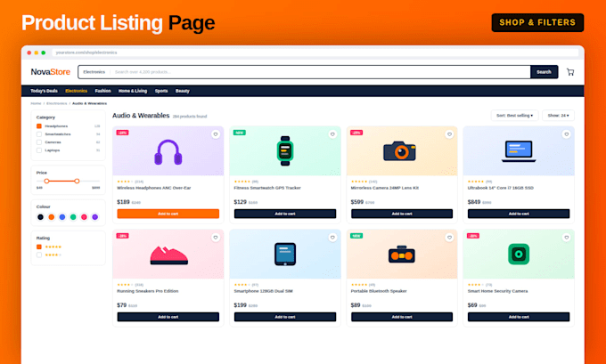606x364 pixels.
Task: Click the SHOP & FILTERS badge
Action: coord(537,22)
